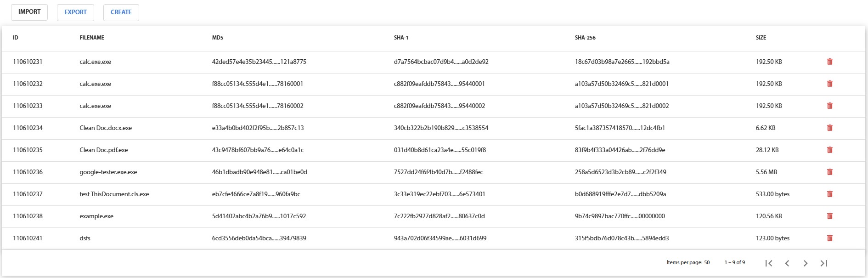Sort the table by FILENAME
This screenshot has height=278, width=868.
pyautogui.click(x=92, y=38)
